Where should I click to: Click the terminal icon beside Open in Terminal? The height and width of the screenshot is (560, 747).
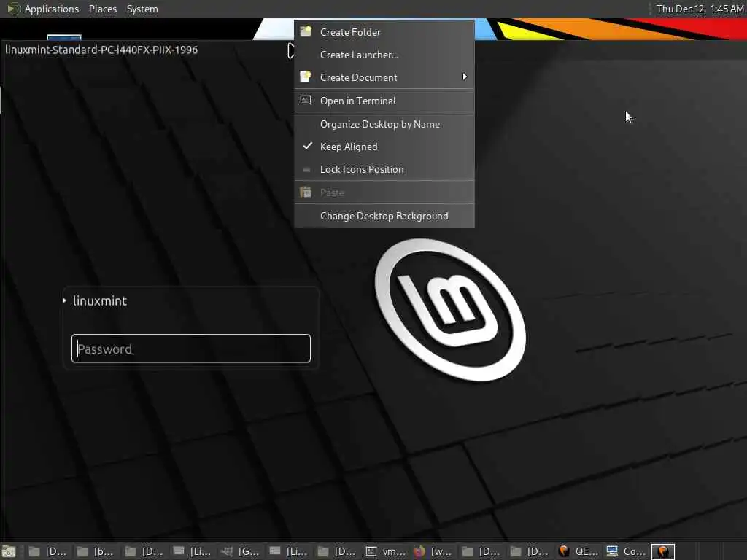click(x=306, y=100)
